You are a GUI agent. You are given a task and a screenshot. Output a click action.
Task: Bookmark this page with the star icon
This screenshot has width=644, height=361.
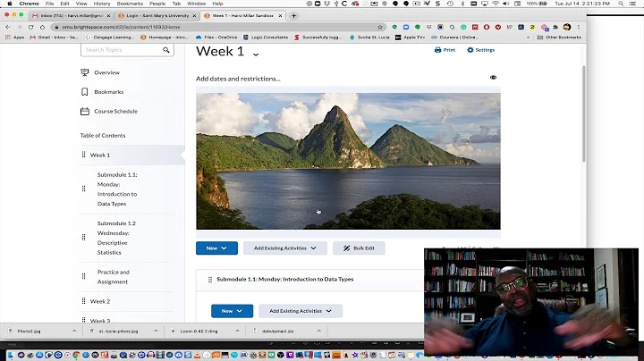pos(380,27)
